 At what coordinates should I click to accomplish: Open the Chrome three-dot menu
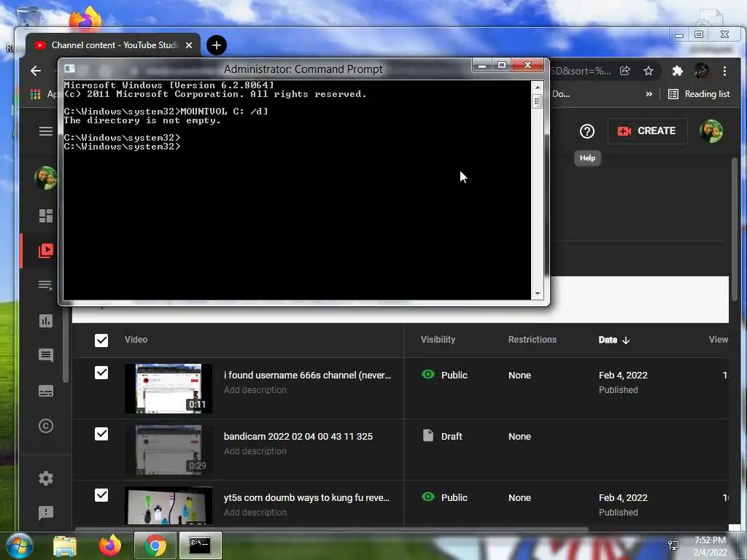click(x=724, y=71)
